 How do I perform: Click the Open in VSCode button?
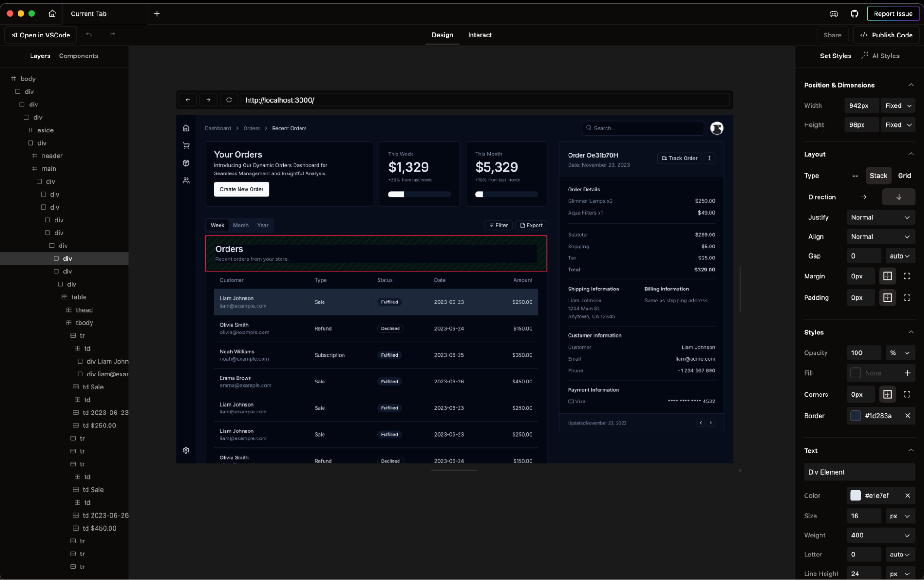(x=41, y=35)
